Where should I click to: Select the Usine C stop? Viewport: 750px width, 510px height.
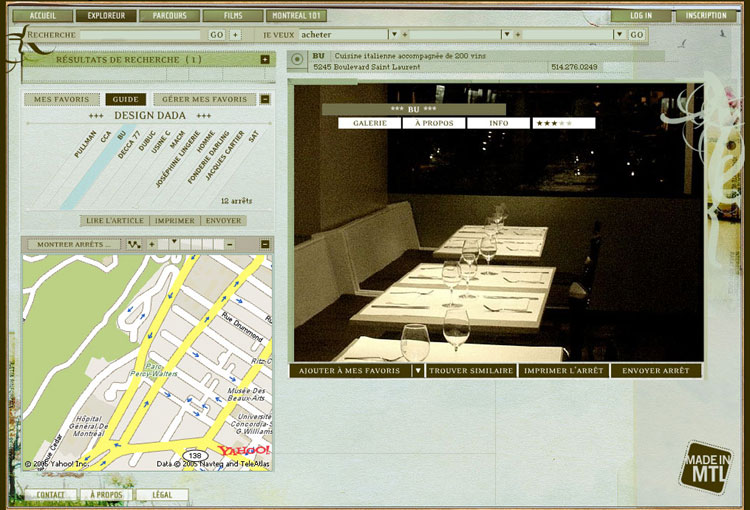coord(161,142)
